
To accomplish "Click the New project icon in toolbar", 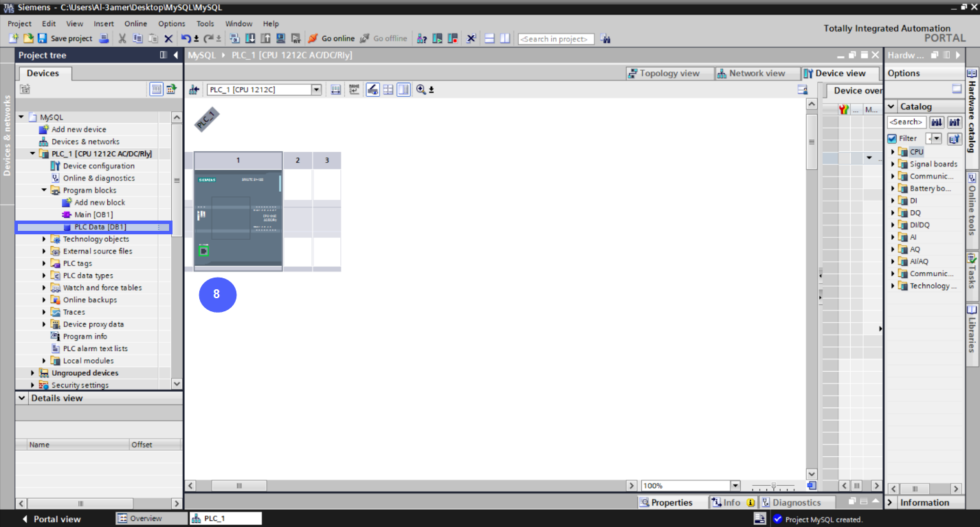I will (x=14, y=38).
